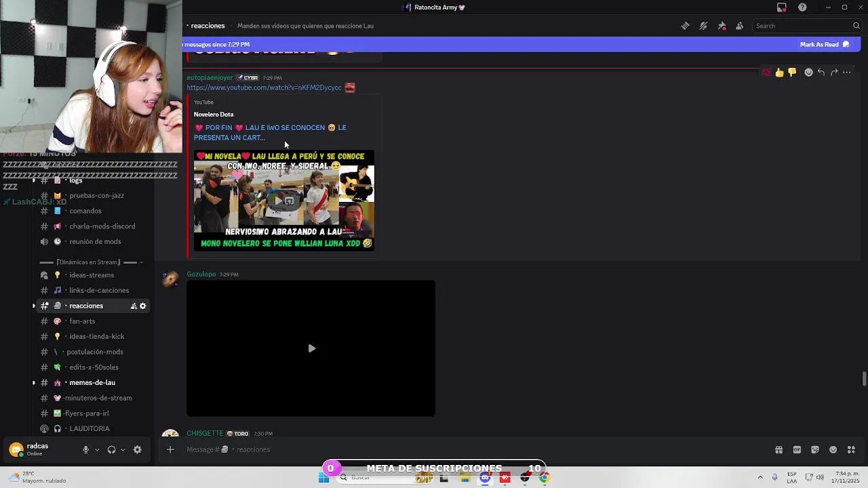Open the Help question mark icon
The width and height of the screenshot is (868, 488).
click(803, 7)
